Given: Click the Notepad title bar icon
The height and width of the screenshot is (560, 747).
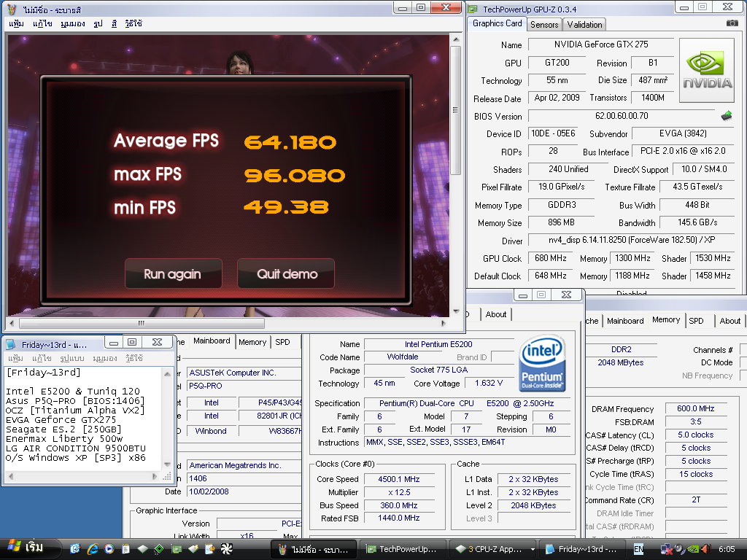Looking at the screenshot, I should click(12, 344).
